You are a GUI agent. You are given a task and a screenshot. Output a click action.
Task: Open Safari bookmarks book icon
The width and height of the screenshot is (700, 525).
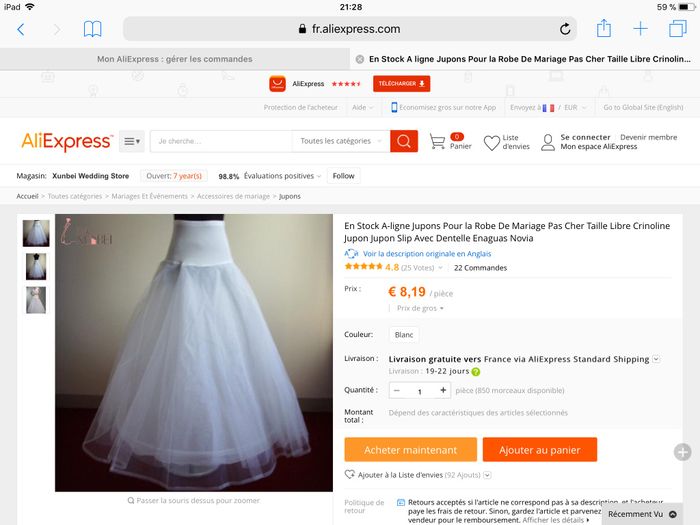pos(92,29)
